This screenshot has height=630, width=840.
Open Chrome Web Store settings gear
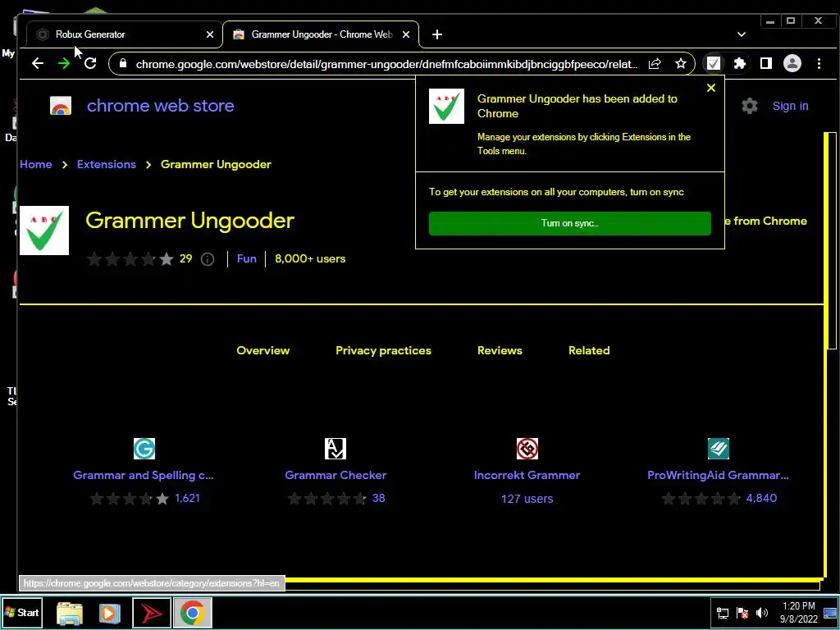[x=750, y=106]
